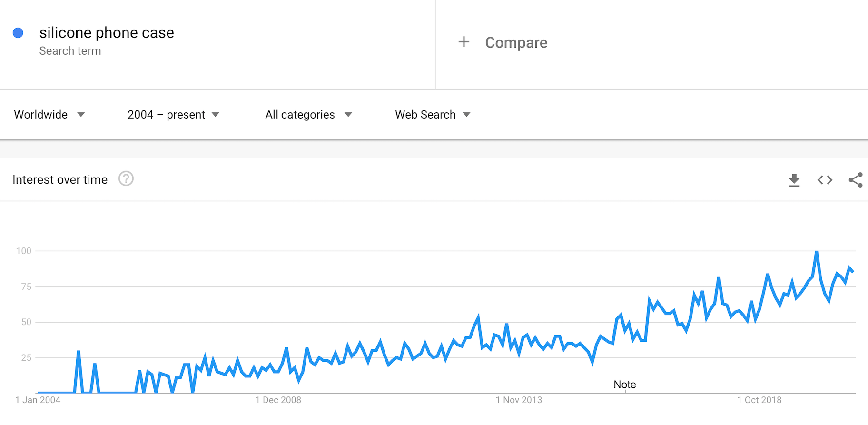868x425 pixels.
Task: Share the interest over time chart
Action: click(x=855, y=180)
